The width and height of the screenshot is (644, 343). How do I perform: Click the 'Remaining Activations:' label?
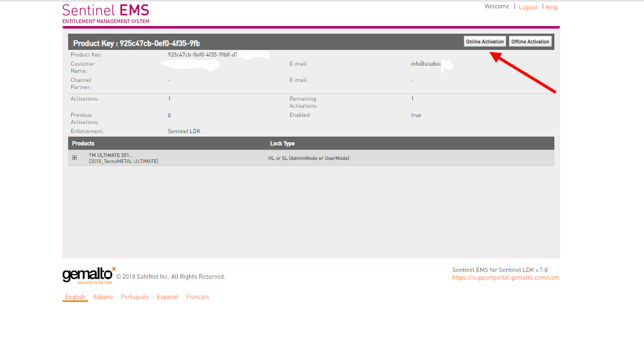click(303, 103)
